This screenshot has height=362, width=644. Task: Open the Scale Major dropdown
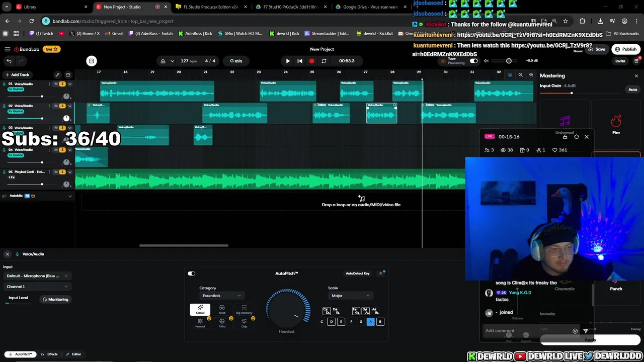350,296
